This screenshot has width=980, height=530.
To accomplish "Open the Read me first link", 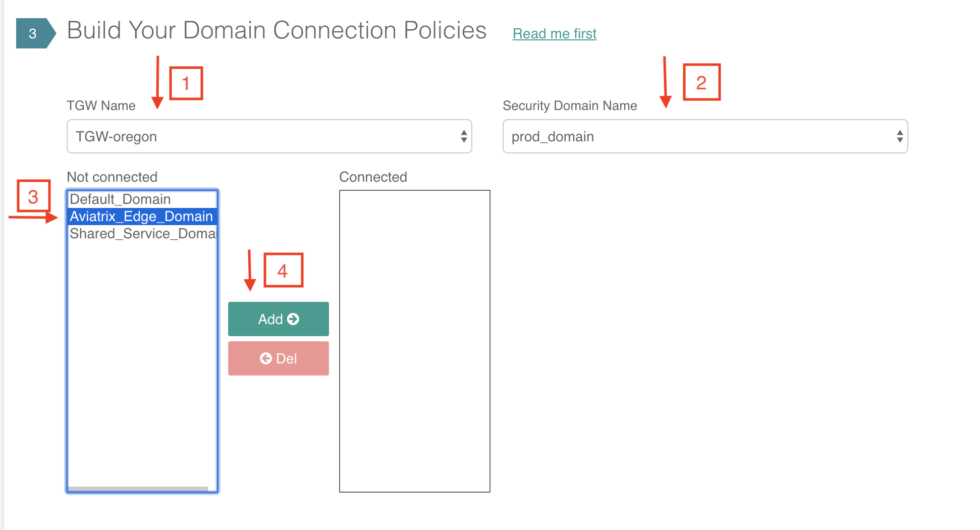I will pos(554,33).
